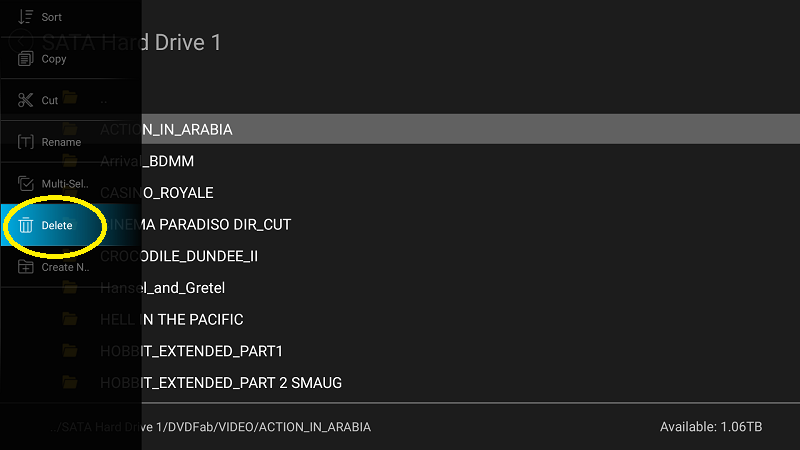Open the ACTION_IN_ARABIA folder

pyautogui.click(x=400, y=129)
